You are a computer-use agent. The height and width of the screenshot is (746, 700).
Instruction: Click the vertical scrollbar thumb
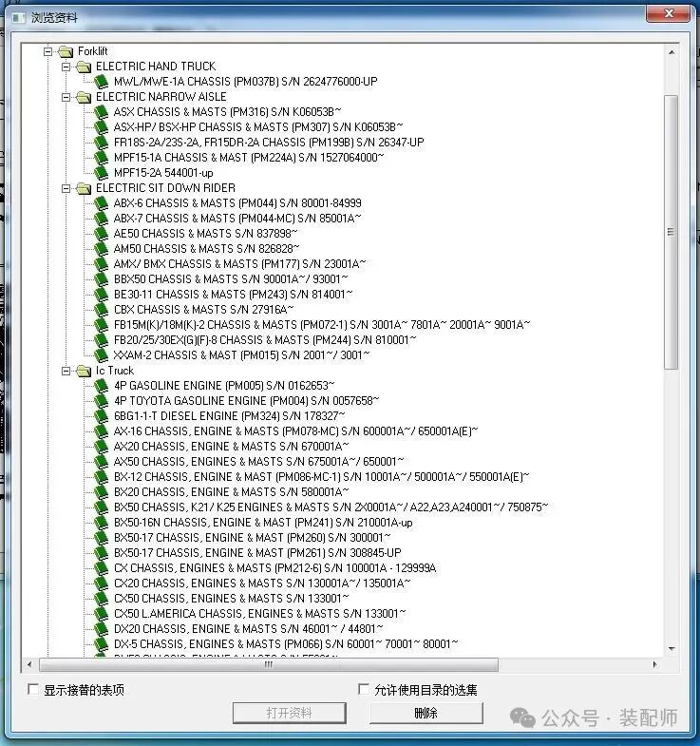pos(671,232)
